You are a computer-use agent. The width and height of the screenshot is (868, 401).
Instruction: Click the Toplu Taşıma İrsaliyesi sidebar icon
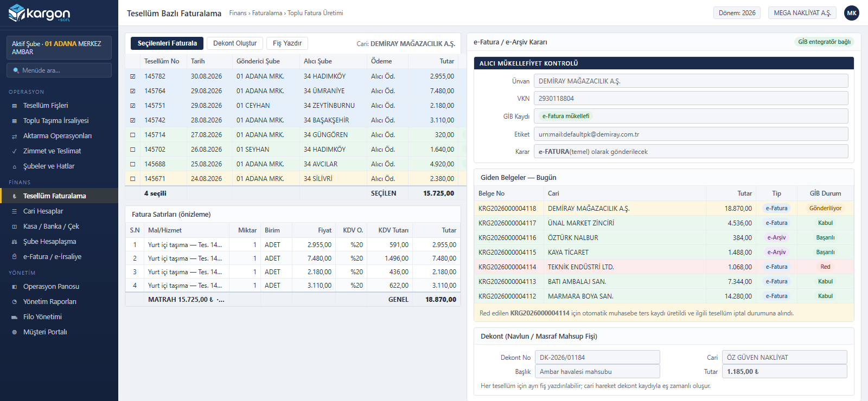[14, 121]
